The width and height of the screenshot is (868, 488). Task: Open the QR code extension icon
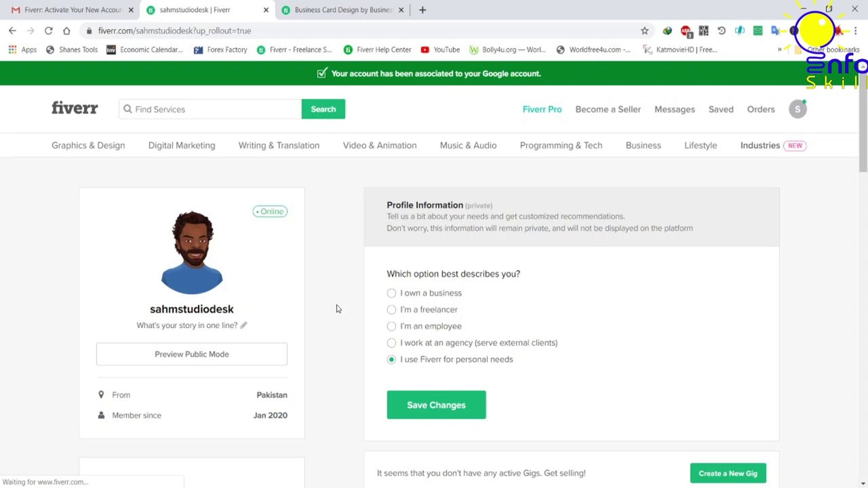pyautogui.click(x=703, y=30)
